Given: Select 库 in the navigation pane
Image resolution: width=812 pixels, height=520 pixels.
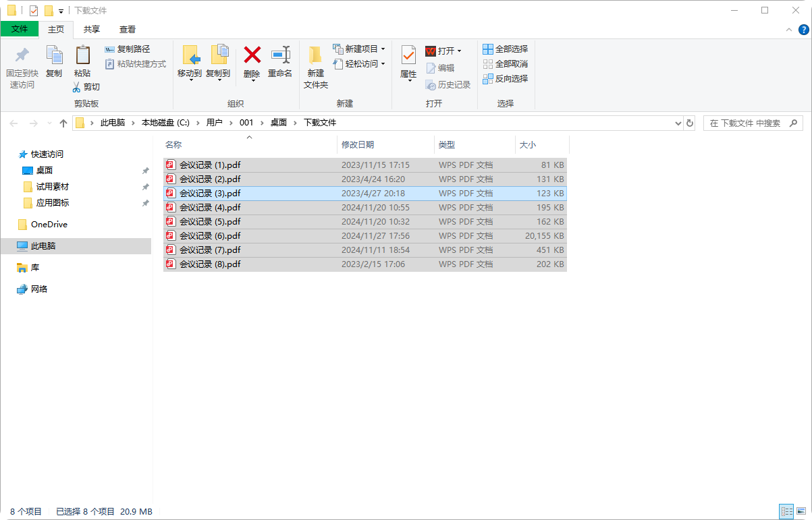Looking at the screenshot, I should (x=35, y=268).
